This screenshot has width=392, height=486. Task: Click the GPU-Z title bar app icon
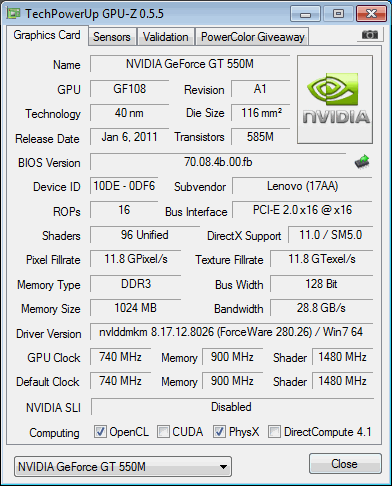[14, 14]
